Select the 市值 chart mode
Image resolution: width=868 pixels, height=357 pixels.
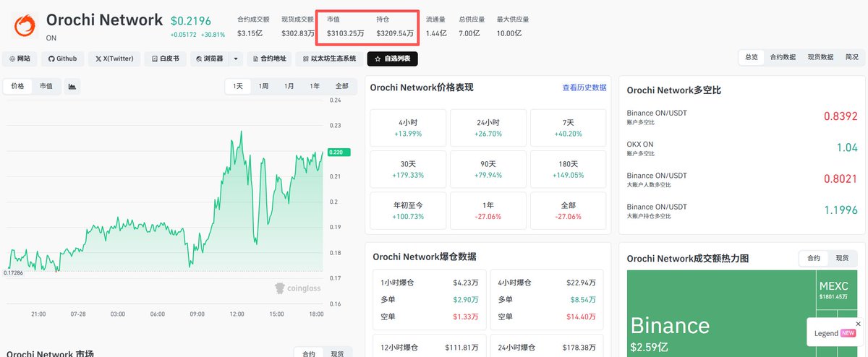click(46, 86)
